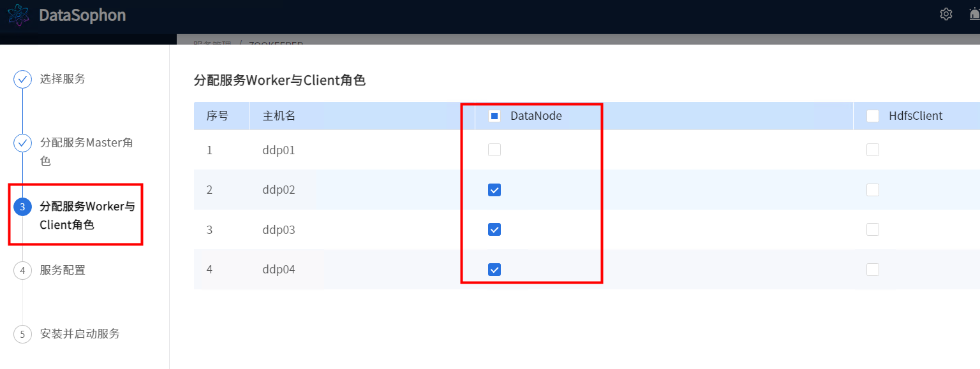Open settings via the gear icon
This screenshot has height=369, width=980.
[x=946, y=14]
